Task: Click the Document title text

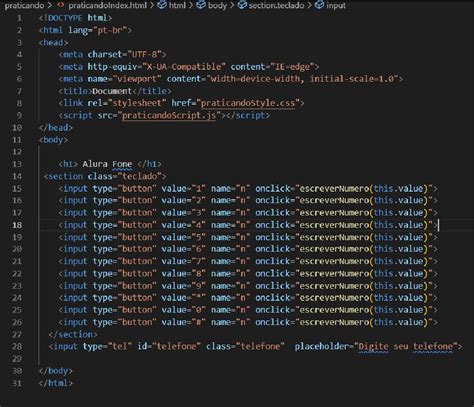Action: click(112, 91)
